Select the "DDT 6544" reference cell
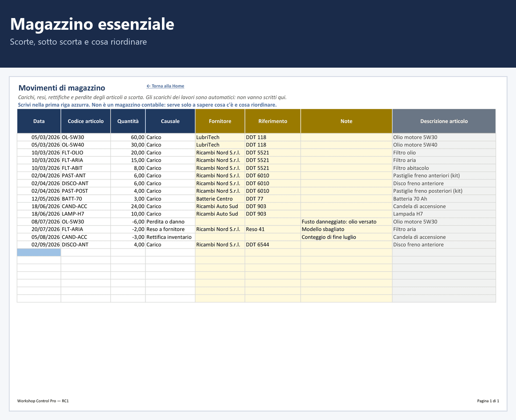The height and width of the screenshot is (420, 516). [273, 245]
